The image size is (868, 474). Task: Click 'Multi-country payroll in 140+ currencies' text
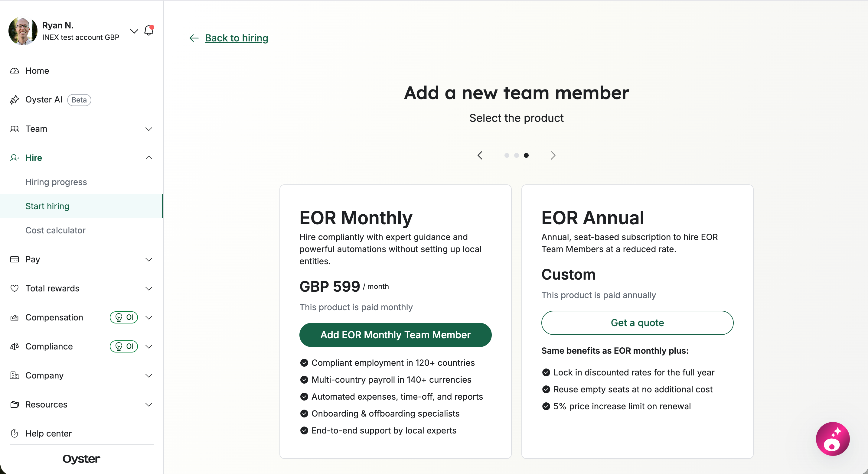point(391,380)
